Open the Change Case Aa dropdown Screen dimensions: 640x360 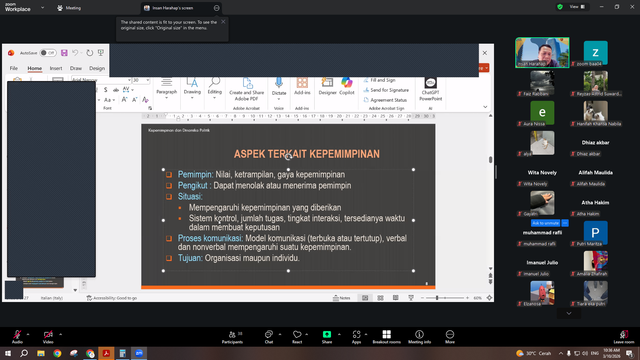click(x=109, y=100)
